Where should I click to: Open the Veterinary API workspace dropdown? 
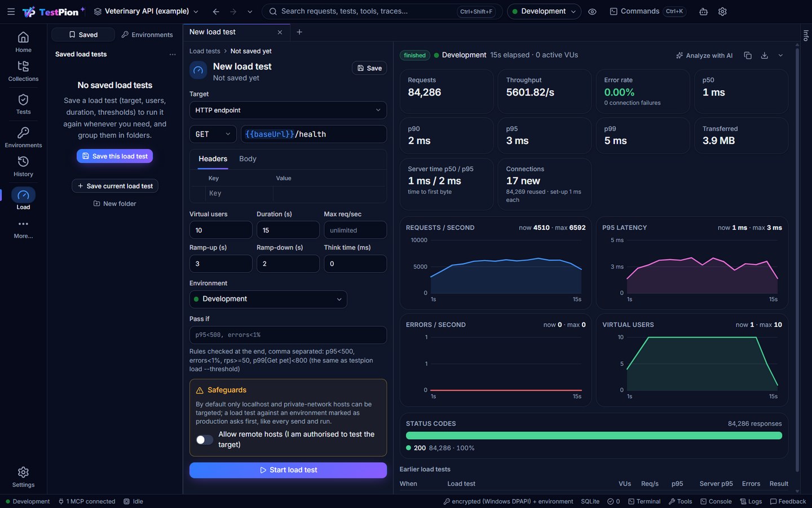(x=146, y=11)
